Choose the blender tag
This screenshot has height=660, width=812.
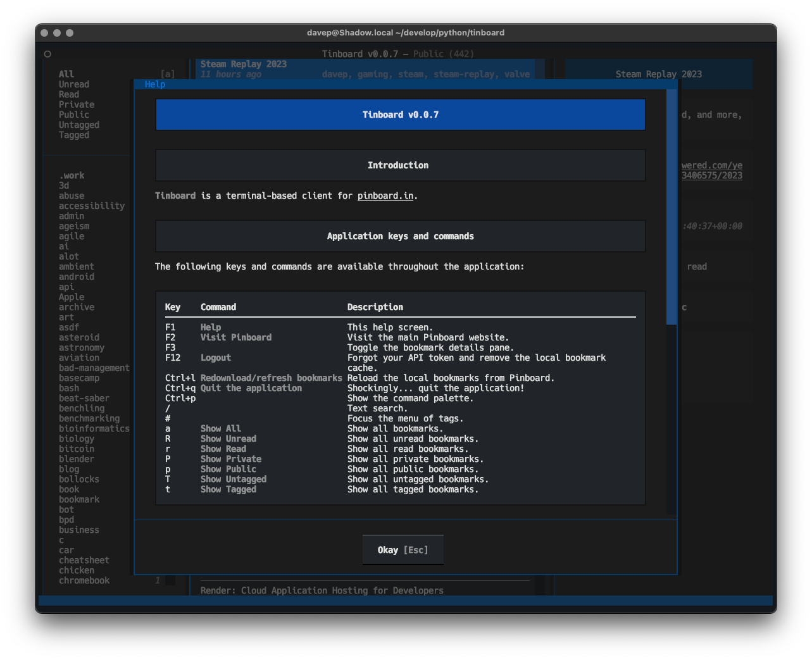click(77, 459)
